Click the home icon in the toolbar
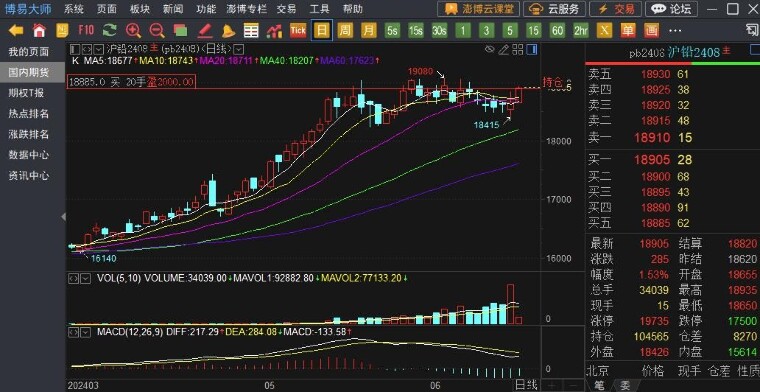The height and width of the screenshot is (392, 760). pos(39,31)
